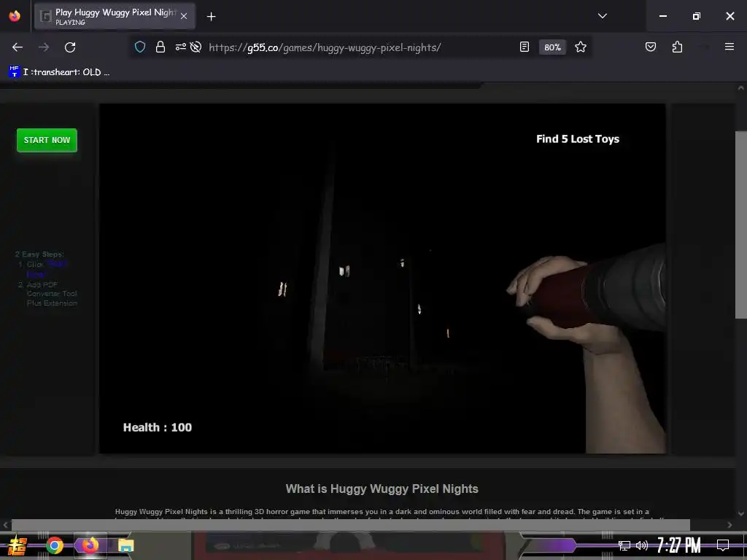Viewport: 747px width, 560px height.
Task: List all tabs dropdown arrow
Action: [603, 16]
